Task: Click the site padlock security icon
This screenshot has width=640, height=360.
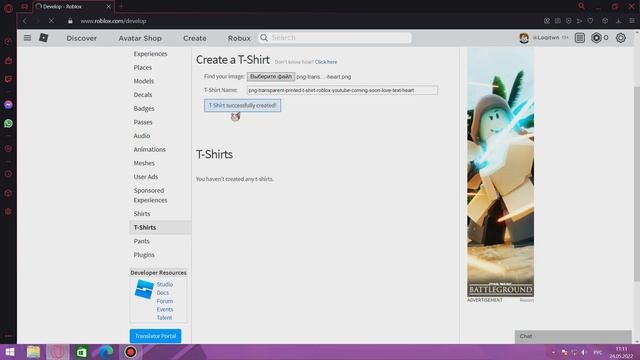Action: (x=70, y=21)
